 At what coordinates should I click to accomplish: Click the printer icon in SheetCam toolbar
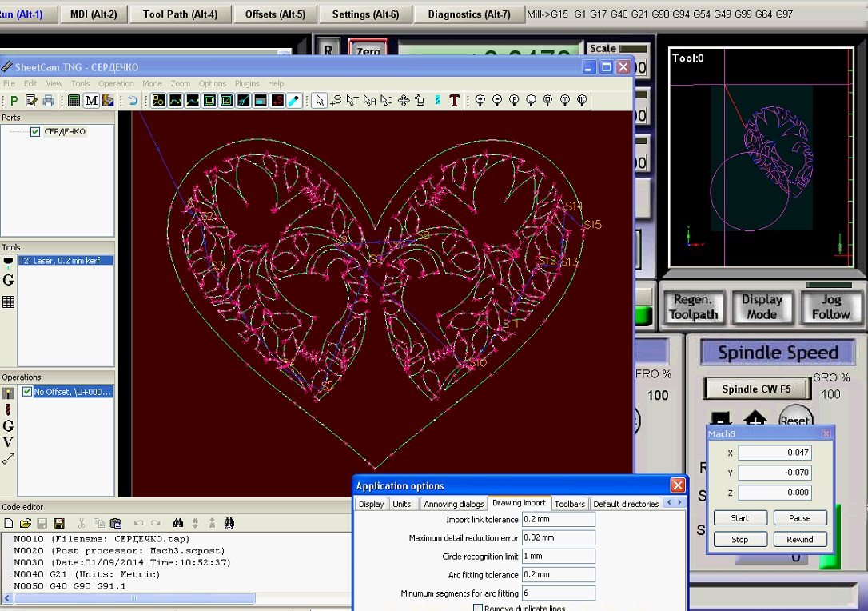pyautogui.click(x=49, y=101)
